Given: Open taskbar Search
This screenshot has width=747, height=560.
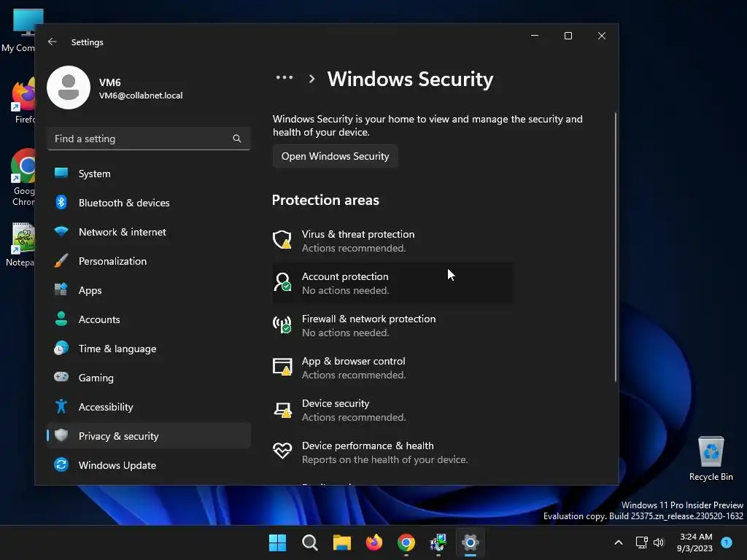Looking at the screenshot, I should [x=309, y=542].
